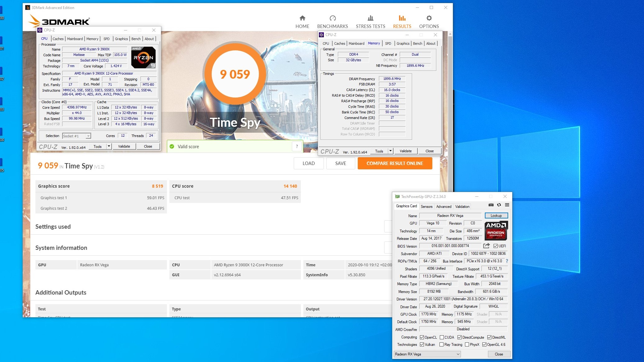
Task: Toggle the UEFI checkbox in GPU-Z
Action: (x=495, y=246)
